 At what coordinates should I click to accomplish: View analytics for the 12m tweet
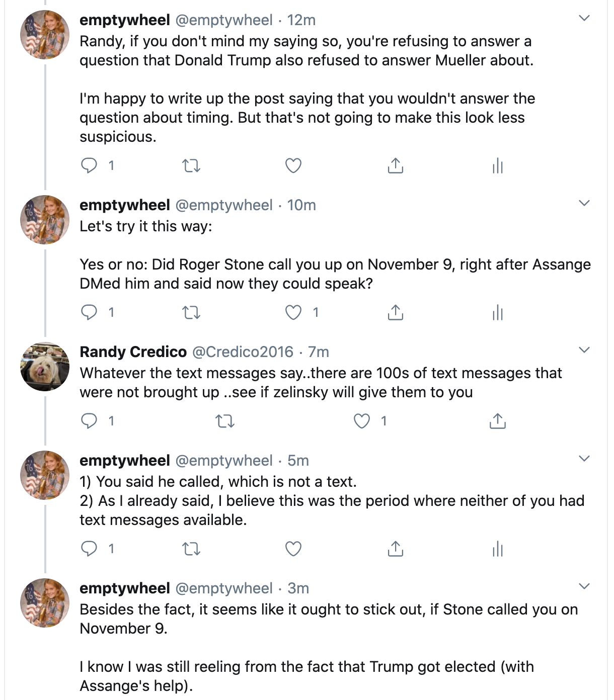tap(498, 165)
